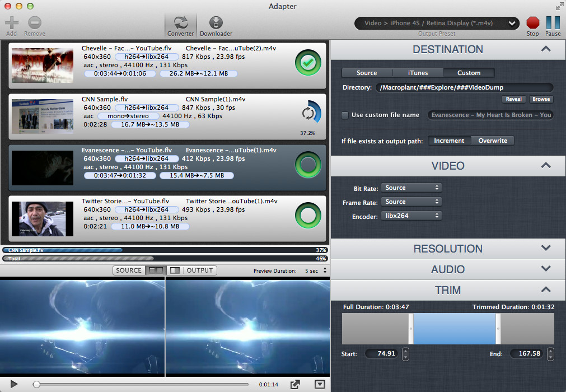The width and height of the screenshot is (566, 392).
Task: Select the single-divider preview mode icon
Action: tap(175, 270)
